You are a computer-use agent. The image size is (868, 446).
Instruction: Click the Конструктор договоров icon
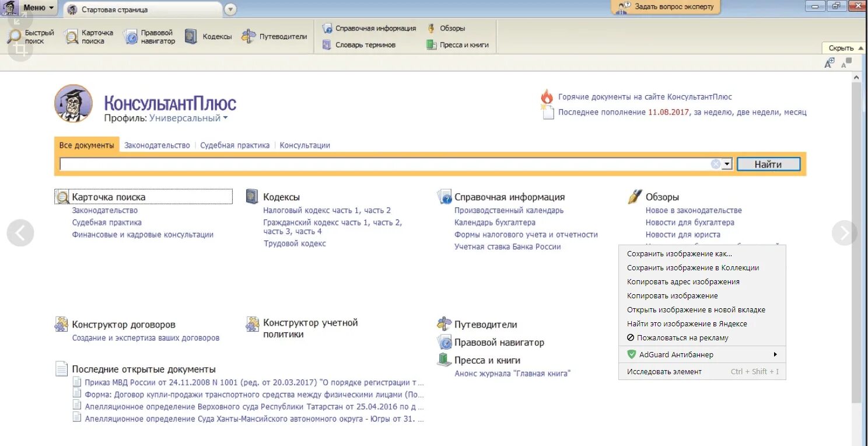click(x=61, y=324)
